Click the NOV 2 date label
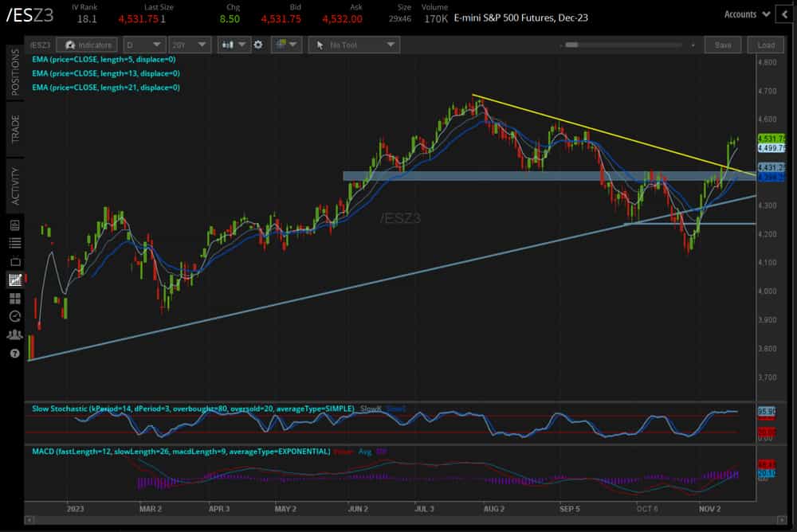Screen dimensions: 797x532 click(709, 509)
